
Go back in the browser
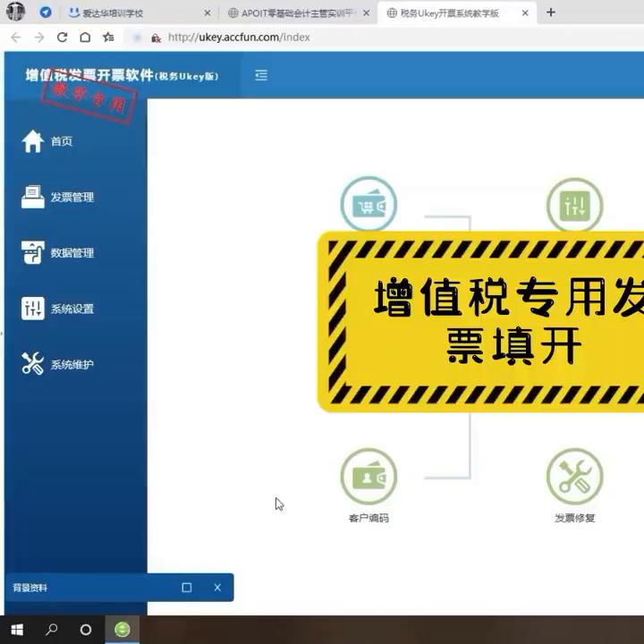tap(16, 38)
